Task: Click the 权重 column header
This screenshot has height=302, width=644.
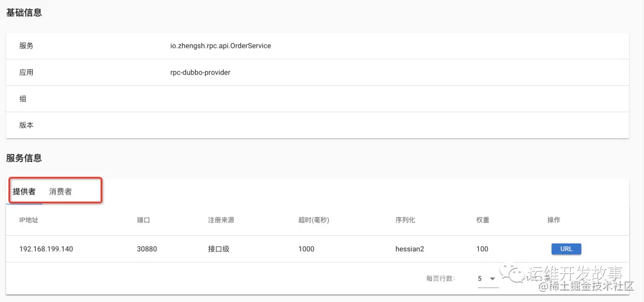Action: point(482,220)
